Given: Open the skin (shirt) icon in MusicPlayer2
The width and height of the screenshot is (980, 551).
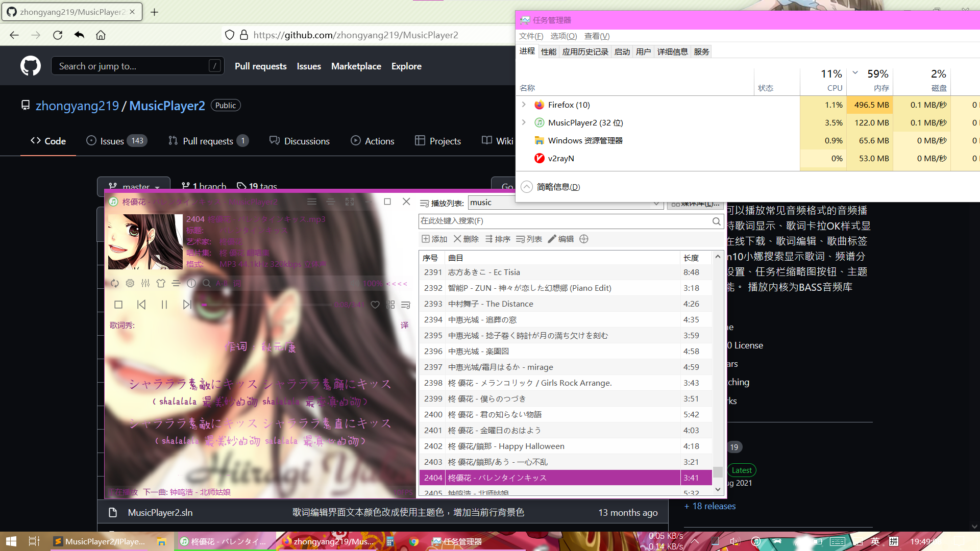Looking at the screenshot, I should (161, 283).
